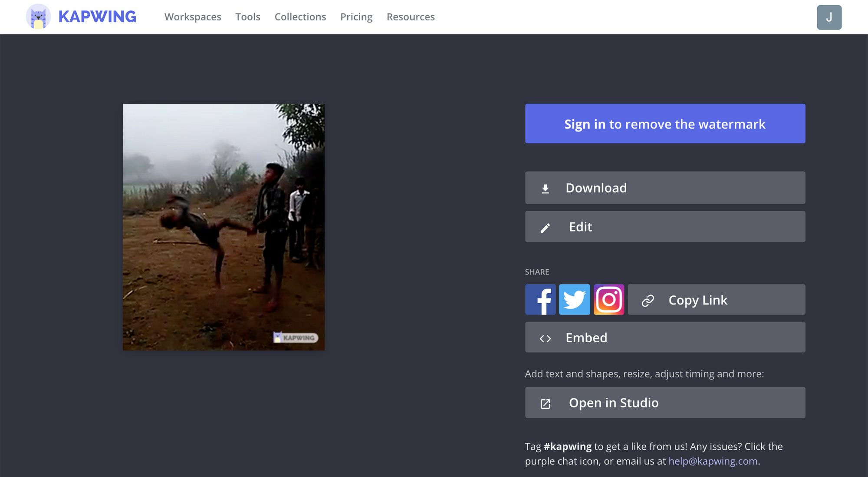This screenshot has height=477, width=868.
Task: Email help@kapwing.com link
Action: [713, 461]
